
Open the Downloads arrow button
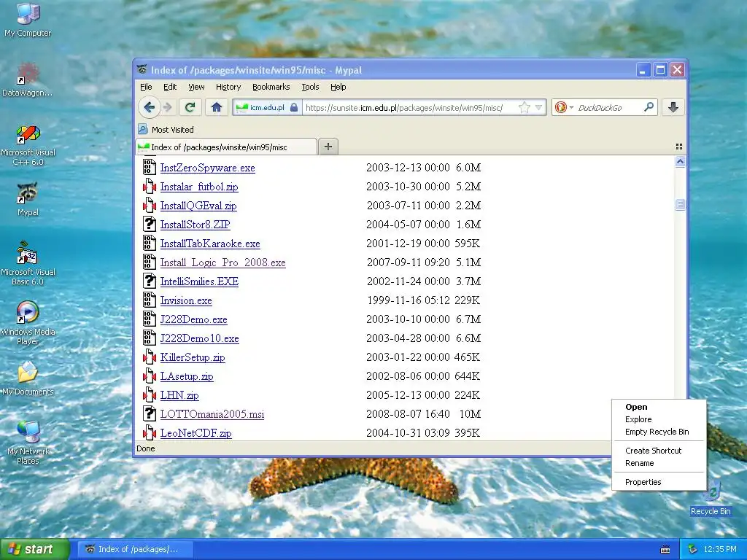pyautogui.click(x=673, y=108)
